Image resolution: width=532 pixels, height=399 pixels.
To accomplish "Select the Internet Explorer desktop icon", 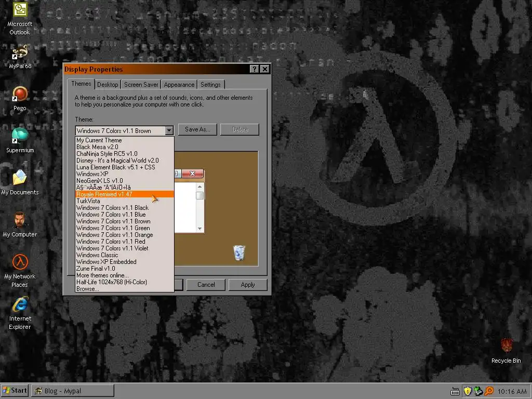I will pyautogui.click(x=20, y=313).
